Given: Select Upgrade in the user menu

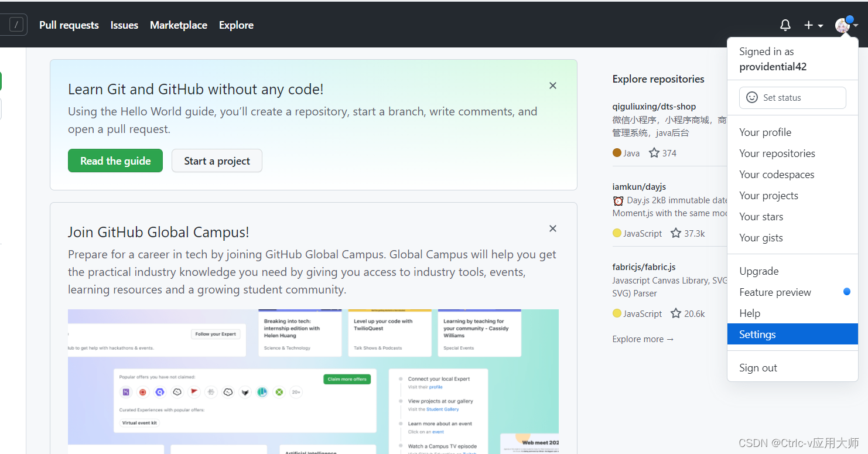Looking at the screenshot, I should (792, 271).
